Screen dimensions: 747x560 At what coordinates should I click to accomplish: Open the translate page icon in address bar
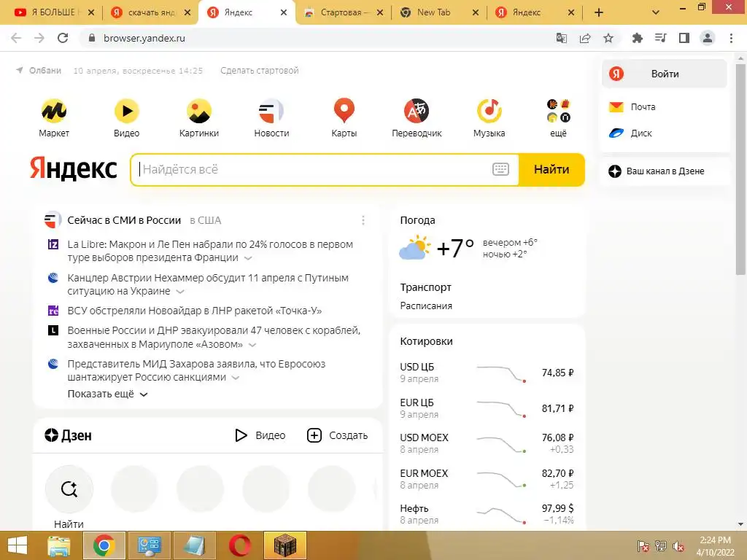[x=562, y=38]
